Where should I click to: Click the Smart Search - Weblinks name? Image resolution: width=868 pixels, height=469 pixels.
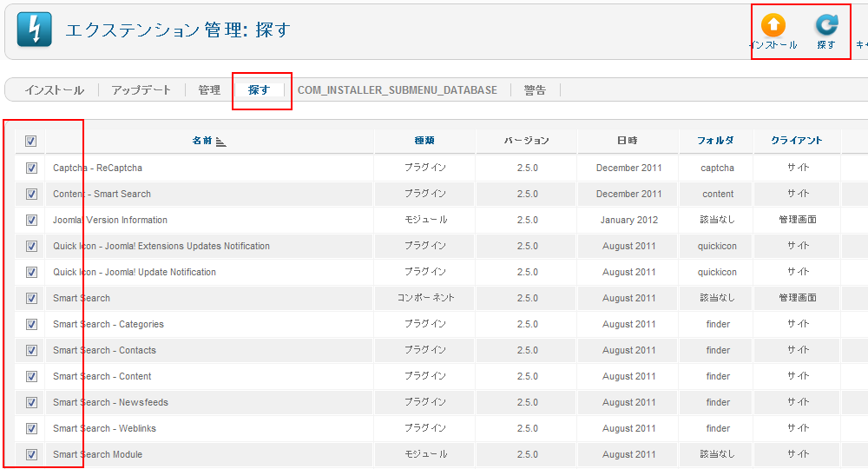(x=105, y=428)
